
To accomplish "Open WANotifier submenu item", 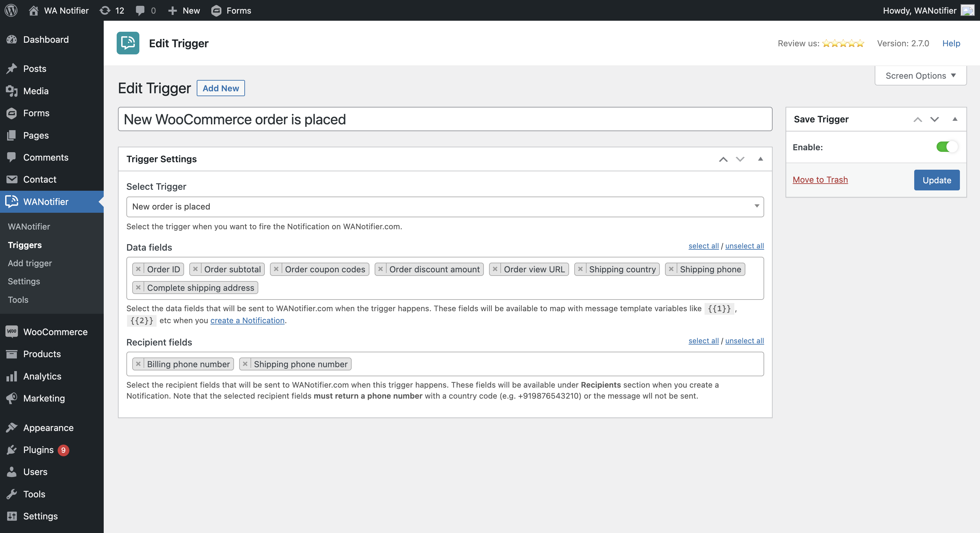I will tap(29, 227).
